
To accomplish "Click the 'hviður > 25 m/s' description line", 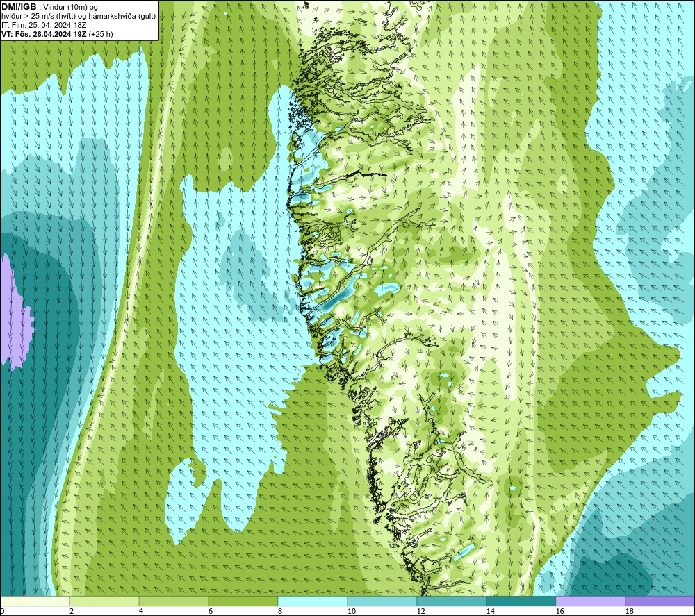I will [x=79, y=16].
